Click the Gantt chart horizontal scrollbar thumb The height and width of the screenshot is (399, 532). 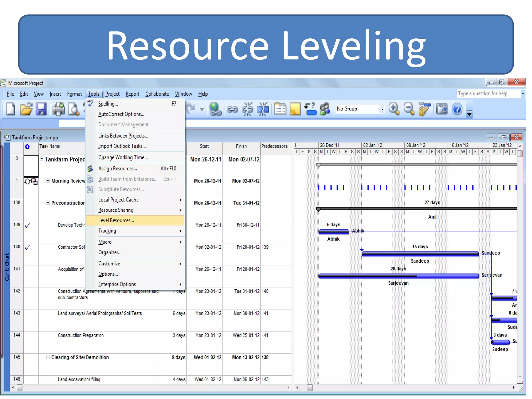[x=310, y=388]
